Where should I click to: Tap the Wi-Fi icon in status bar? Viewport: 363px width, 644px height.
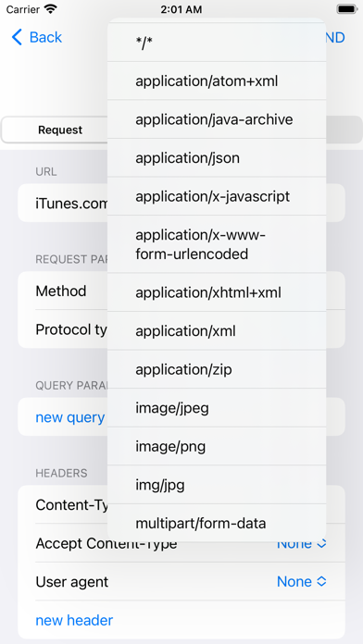51,9
